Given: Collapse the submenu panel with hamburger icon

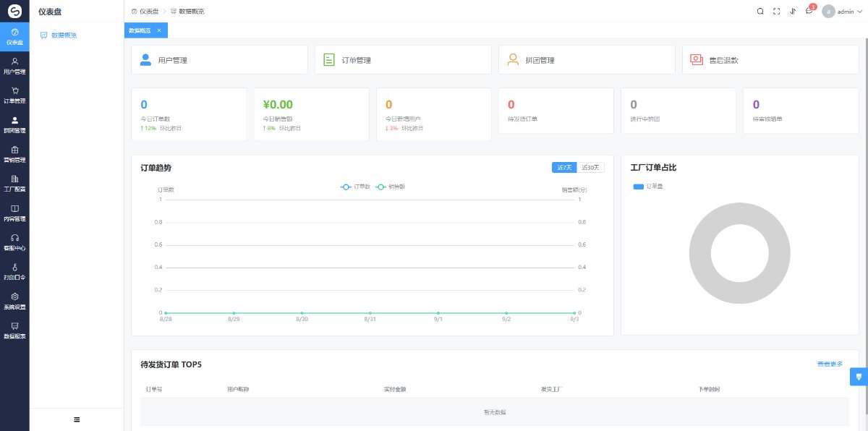Looking at the screenshot, I should coord(77,419).
